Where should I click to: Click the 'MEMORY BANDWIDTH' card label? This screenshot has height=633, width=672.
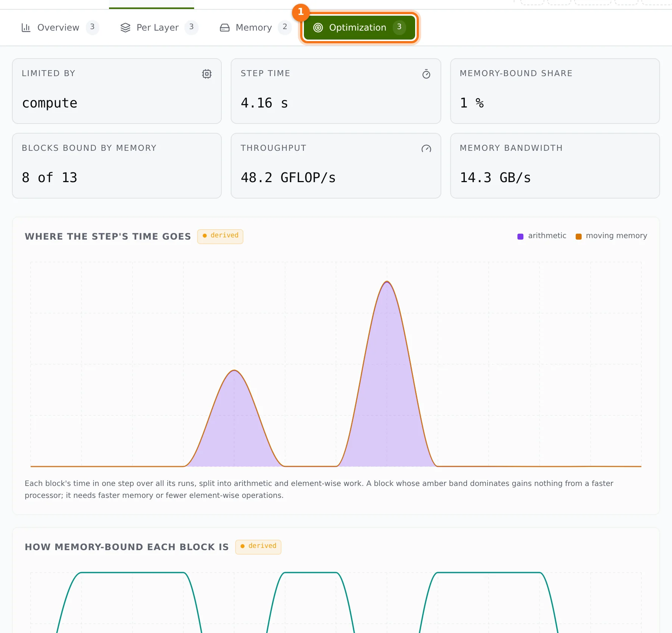click(511, 148)
